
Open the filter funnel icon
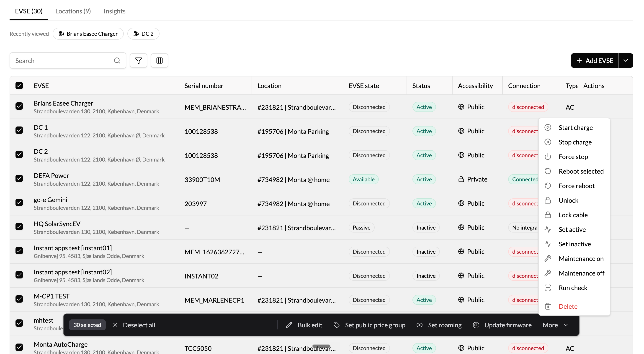[x=138, y=61]
